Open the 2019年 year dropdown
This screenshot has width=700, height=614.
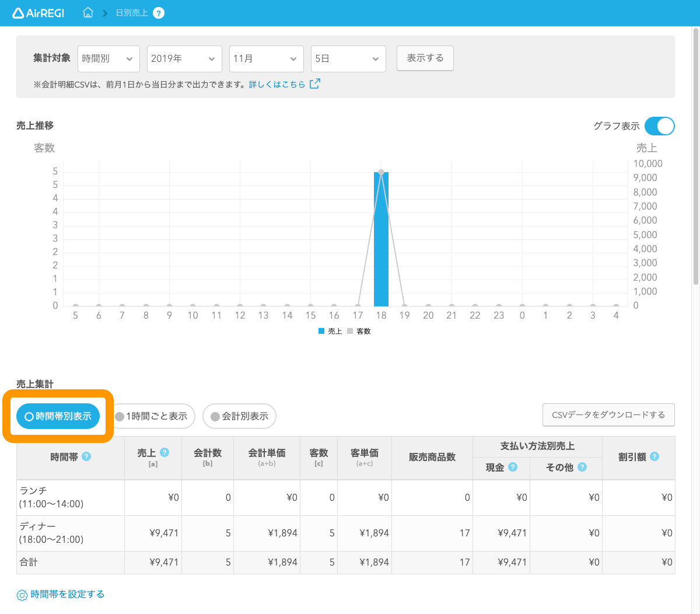pyautogui.click(x=184, y=58)
